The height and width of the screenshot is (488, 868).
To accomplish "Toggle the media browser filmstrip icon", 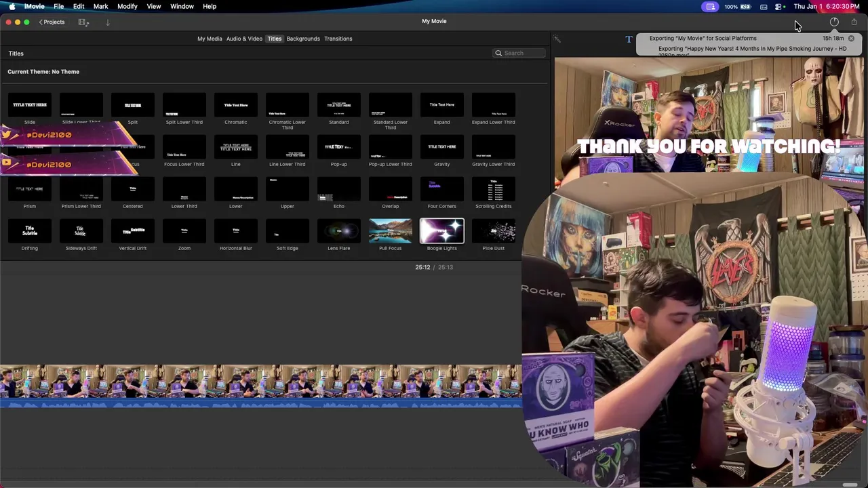I will 83,22.
